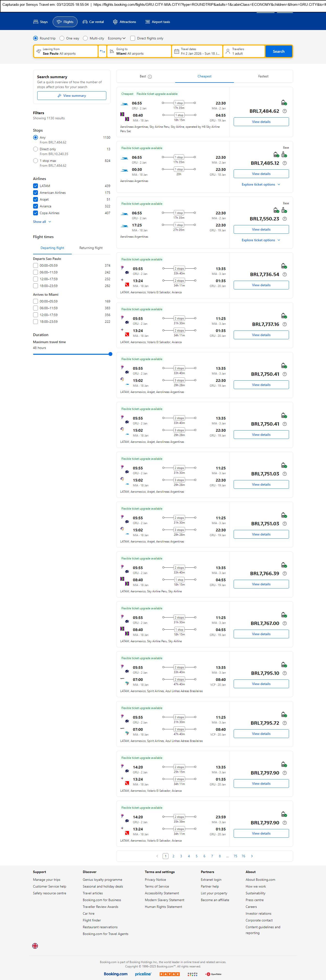Screen dimensions: 326x980
Task: Click the info icon next to Best tab
Action: [x=150, y=76]
